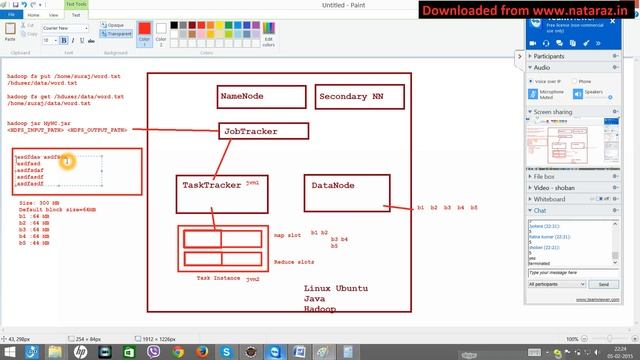This screenshot has height=360, width=640.
Task: Open Google Chrome from the taskbar
Action: pos(178,351)
